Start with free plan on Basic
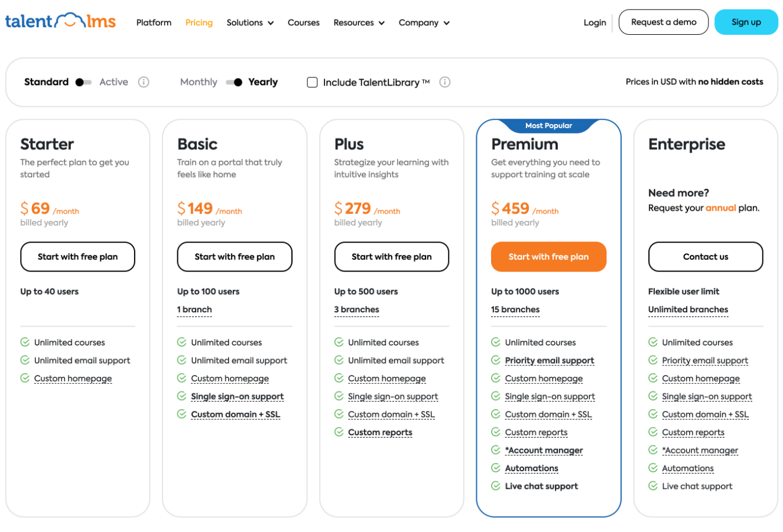Image resolution: width=783 pixels, height=532 pixels. click(235, 257)
